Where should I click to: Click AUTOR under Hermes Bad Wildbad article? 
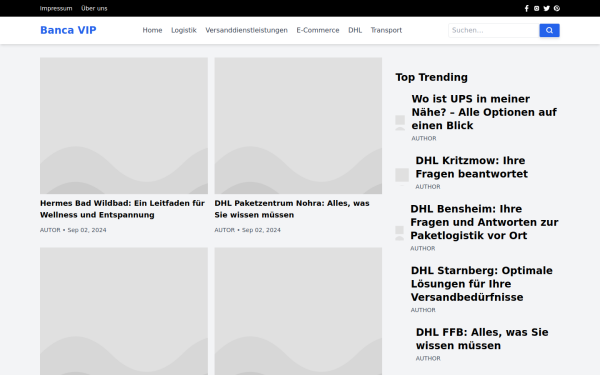click(x=50, y=230)
